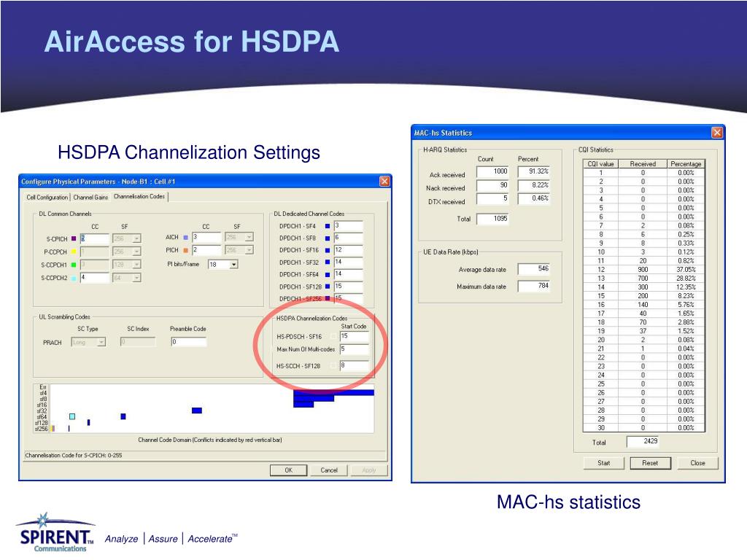Click the DTX received count field

click(492, 199)
